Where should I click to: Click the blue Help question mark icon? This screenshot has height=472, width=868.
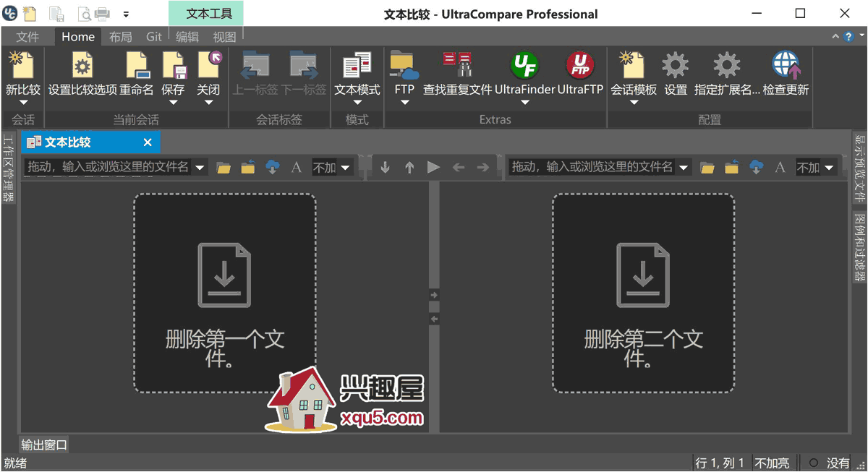pos(848,36)
